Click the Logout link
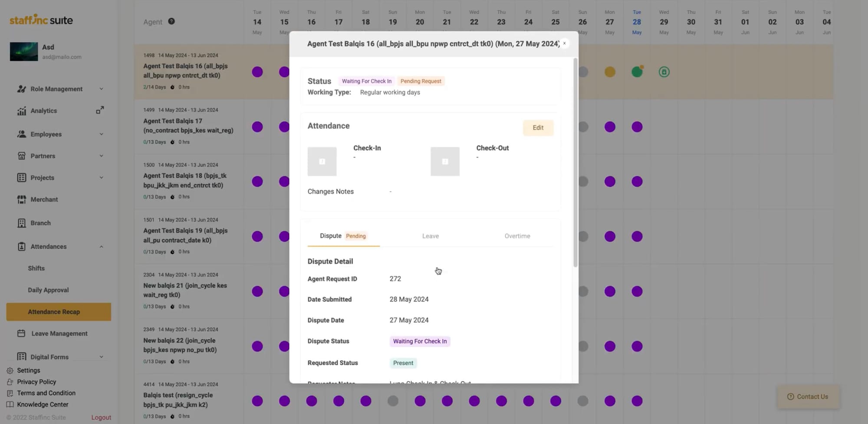 101,417
